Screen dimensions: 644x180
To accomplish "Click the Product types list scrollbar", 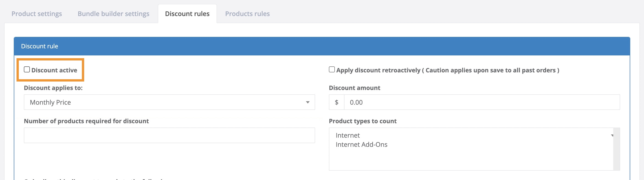I will pyautogui.click(x=616, y=155).
